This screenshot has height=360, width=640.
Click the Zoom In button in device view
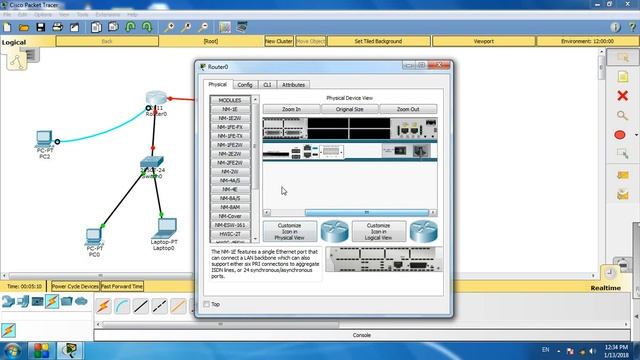291,109
